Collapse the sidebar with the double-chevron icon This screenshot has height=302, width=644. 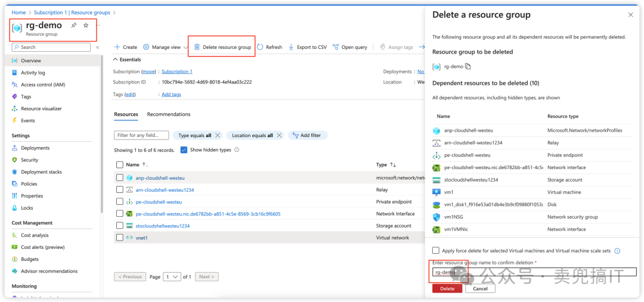coord(98,47)
